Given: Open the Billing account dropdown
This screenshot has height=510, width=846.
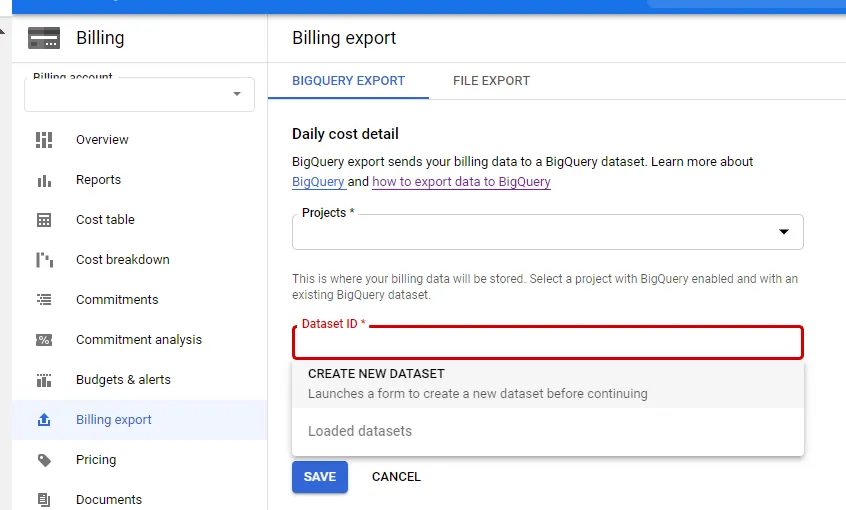Looking at the screenshot, I should [x=139, y=94].
